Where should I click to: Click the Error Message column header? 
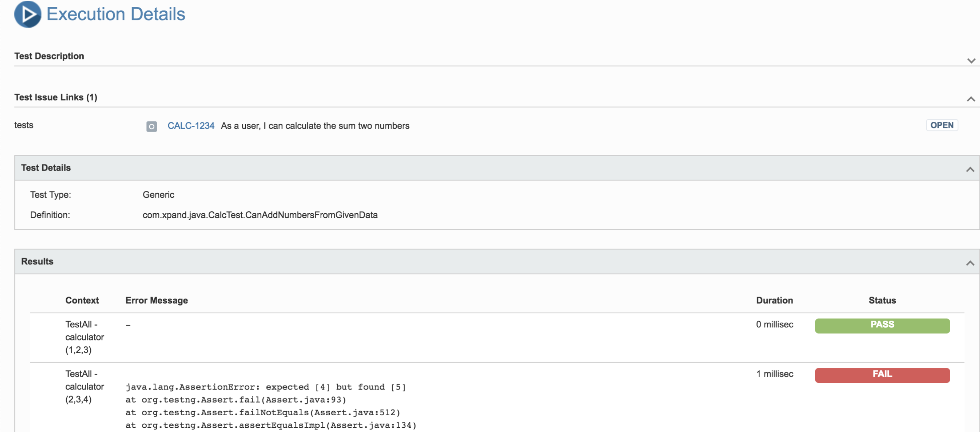(x=156, y=300)
